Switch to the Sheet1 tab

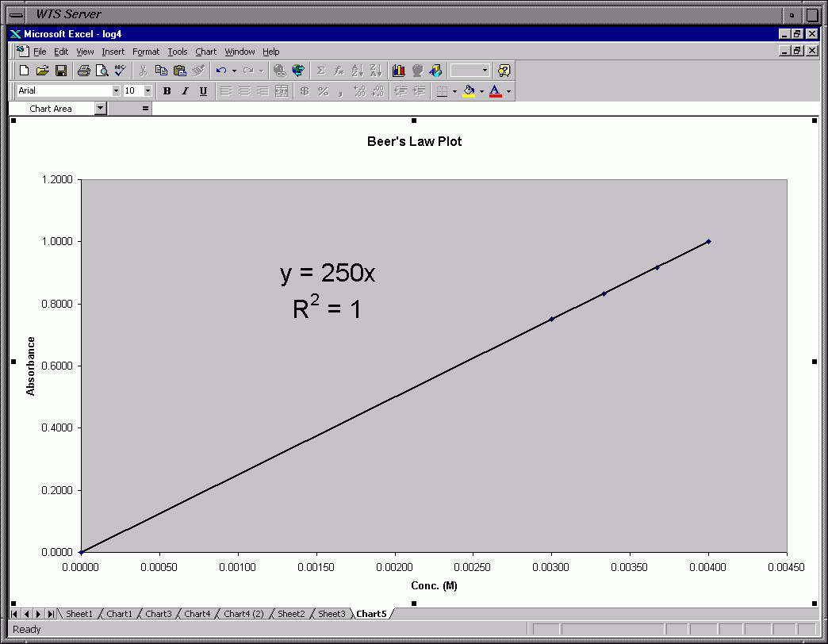79,614
